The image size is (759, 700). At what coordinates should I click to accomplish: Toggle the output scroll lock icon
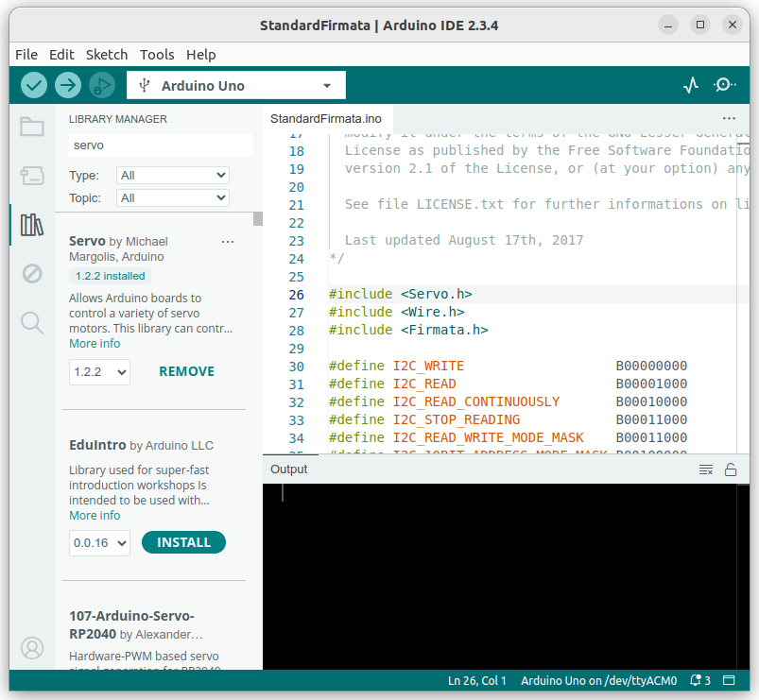[731, 470]
